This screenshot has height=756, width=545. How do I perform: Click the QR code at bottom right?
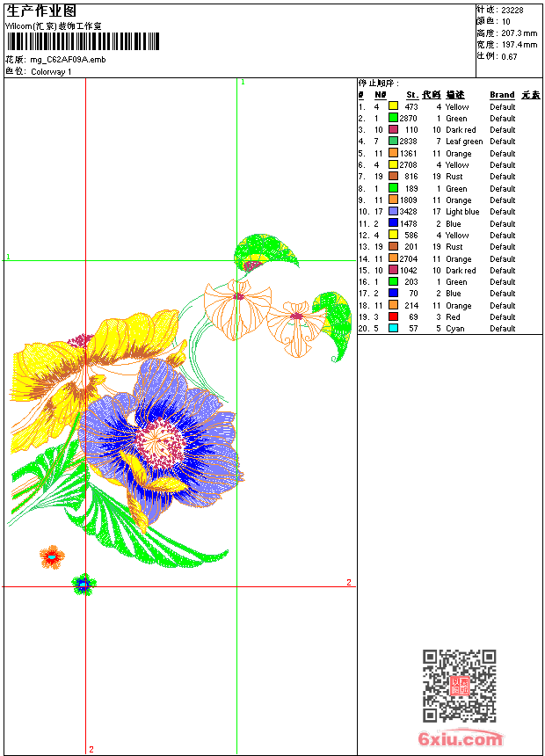pyautogui.click(x=460, y=686)
